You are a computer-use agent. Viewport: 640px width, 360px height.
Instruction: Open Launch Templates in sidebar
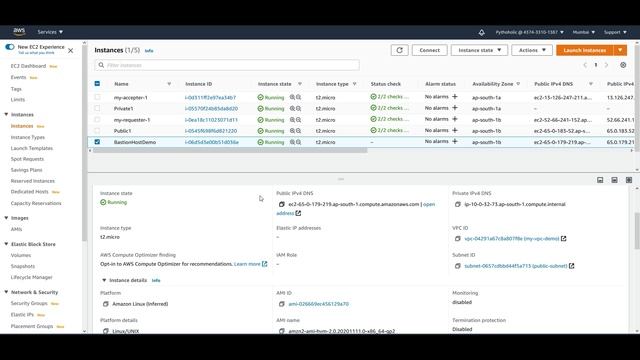[x=32, y=148]
